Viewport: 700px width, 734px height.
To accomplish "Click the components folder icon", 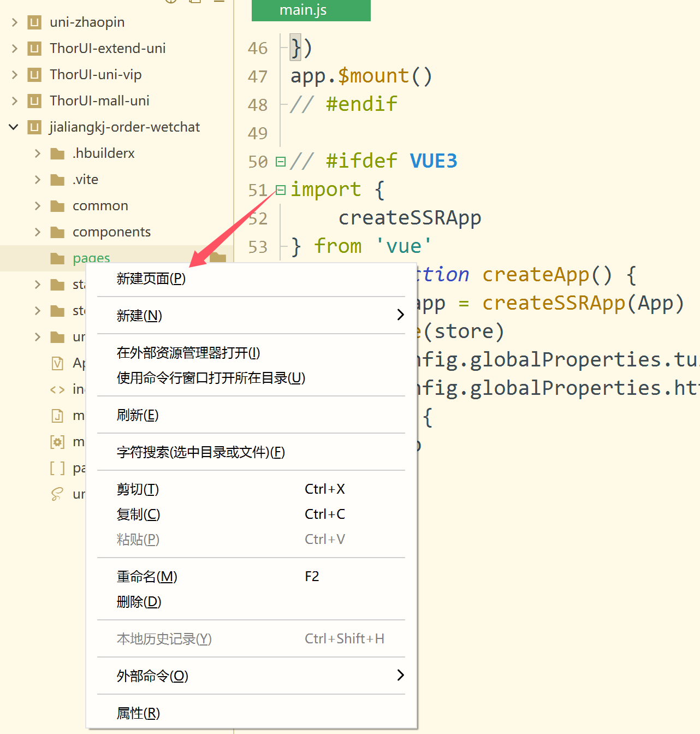I will [x=57, y=232].
